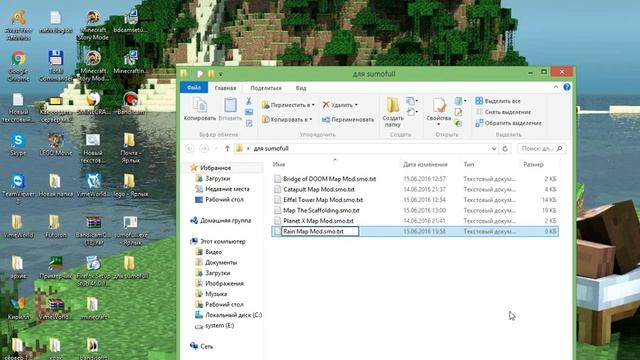Open the Quick Access Toolbar customize dropdown
The width and height of the screenshot is (640, 360).
coord(220,74)
